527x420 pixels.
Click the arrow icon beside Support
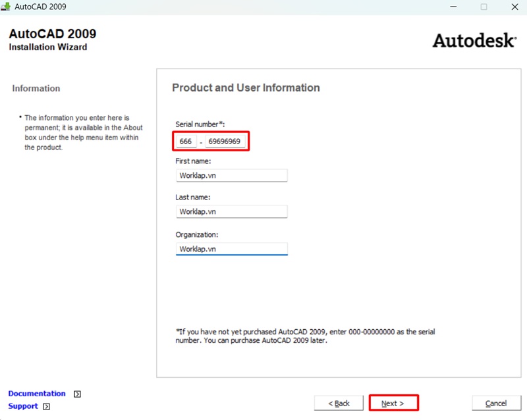tap(46, 407)
